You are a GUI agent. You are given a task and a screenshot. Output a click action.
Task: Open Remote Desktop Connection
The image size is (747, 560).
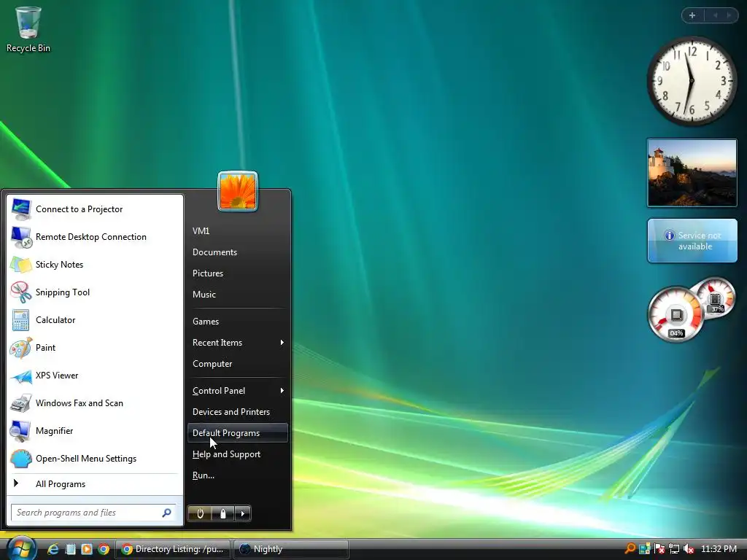pos(94,237)
